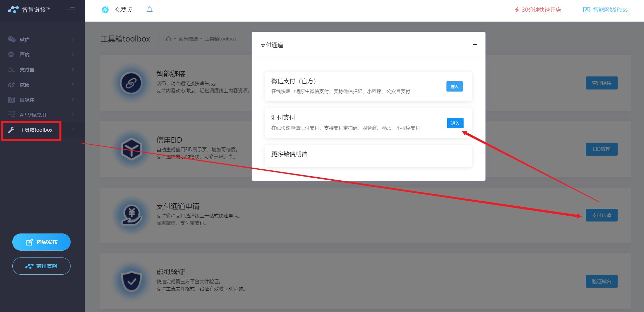Click the 验证域名 button

(x=602, y=281)
